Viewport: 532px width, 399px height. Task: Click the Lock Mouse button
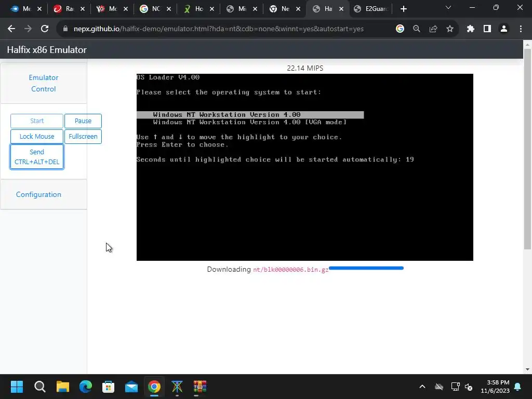tap(37, 137)
